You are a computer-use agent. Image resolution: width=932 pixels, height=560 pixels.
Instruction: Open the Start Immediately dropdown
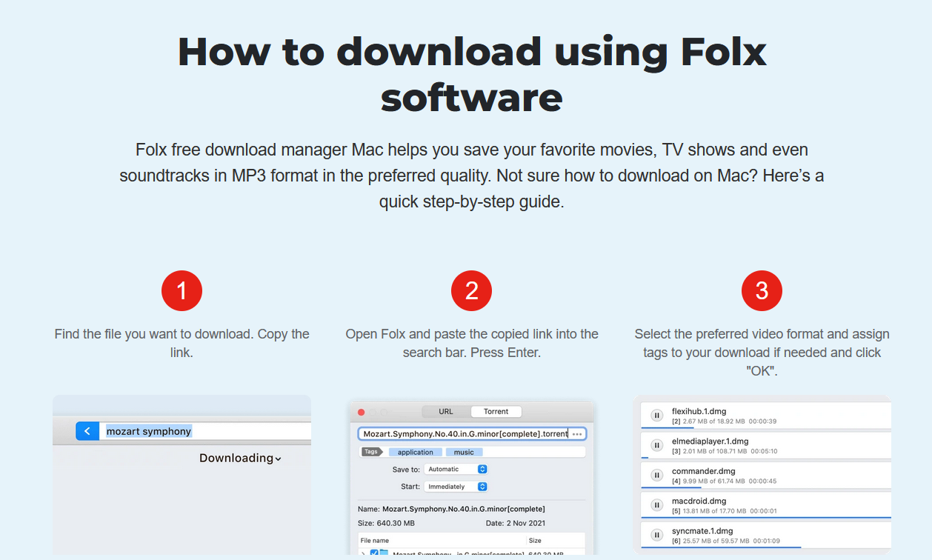point(456,487)
